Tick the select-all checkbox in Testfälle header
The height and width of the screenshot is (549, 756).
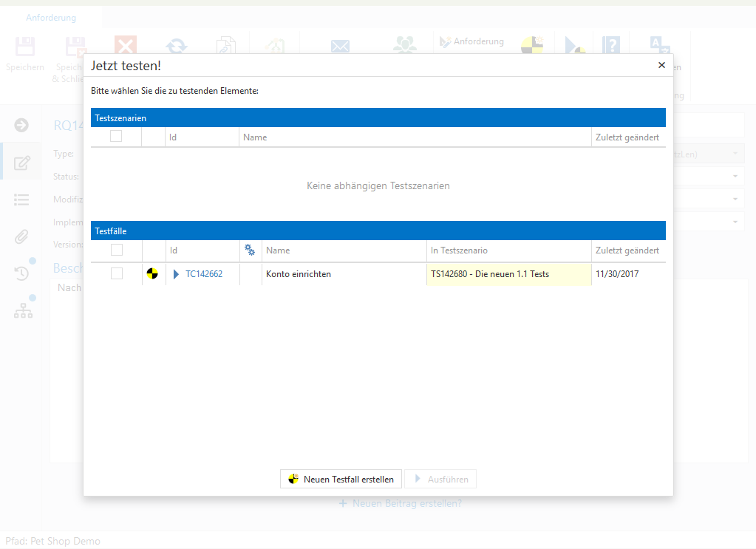pos(117,250)
